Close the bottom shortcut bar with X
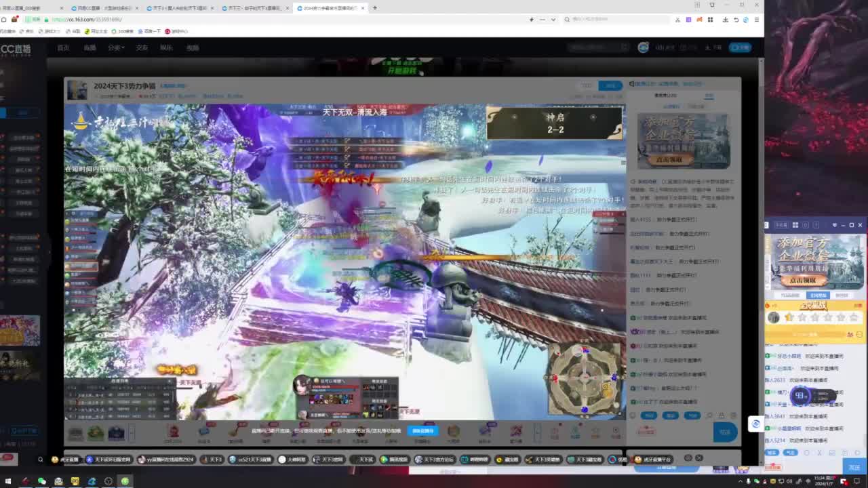868x488 pixels. pyautogui.click(x=699, y=458)
